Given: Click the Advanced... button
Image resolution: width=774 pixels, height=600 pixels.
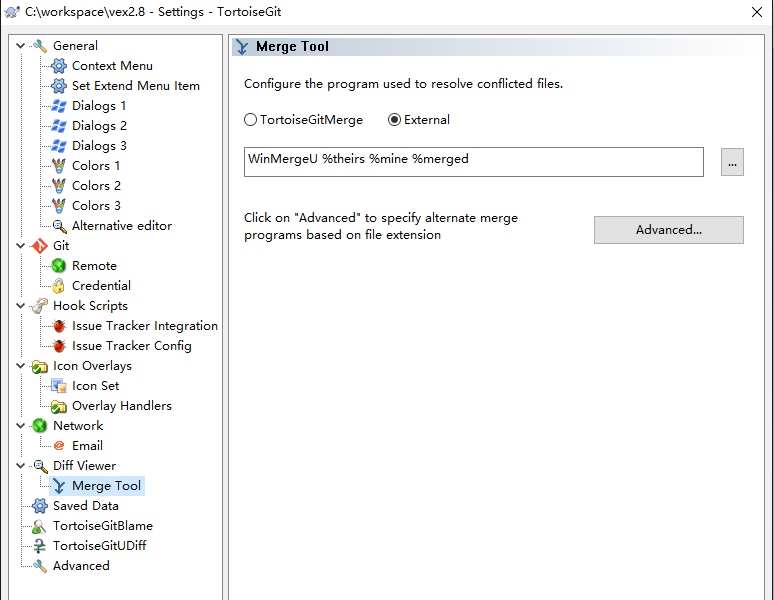Looking at the screenshot, I should click(x=668, y=230).
